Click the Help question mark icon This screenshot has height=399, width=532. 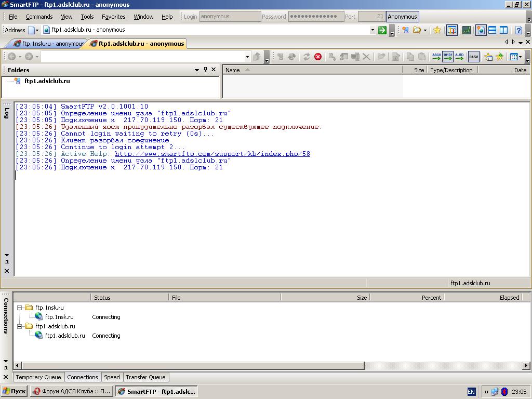click(x=518, y=30)
